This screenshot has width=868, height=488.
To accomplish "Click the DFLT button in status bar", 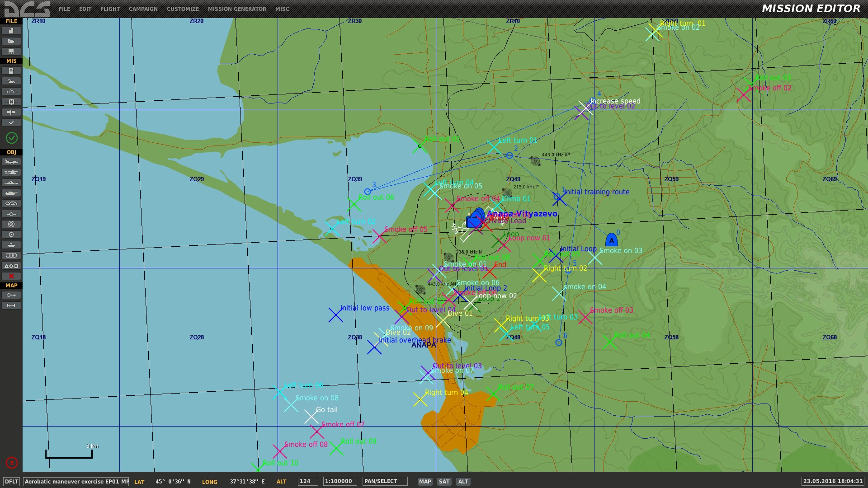I will [12, 482].
